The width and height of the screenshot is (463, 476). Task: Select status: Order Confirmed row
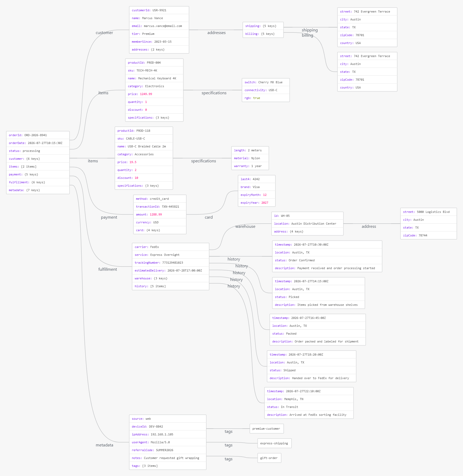[x=327, y=260]
